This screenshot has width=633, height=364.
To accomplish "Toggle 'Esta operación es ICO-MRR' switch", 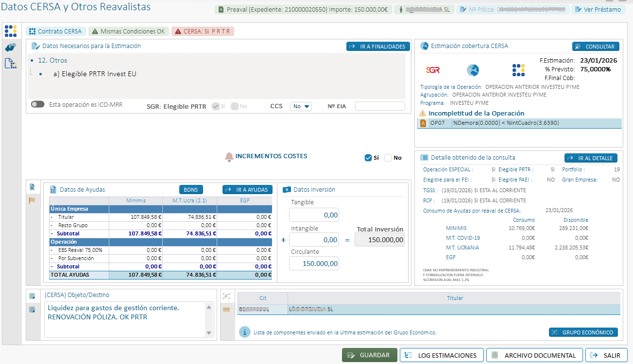I will pos(37,104).
